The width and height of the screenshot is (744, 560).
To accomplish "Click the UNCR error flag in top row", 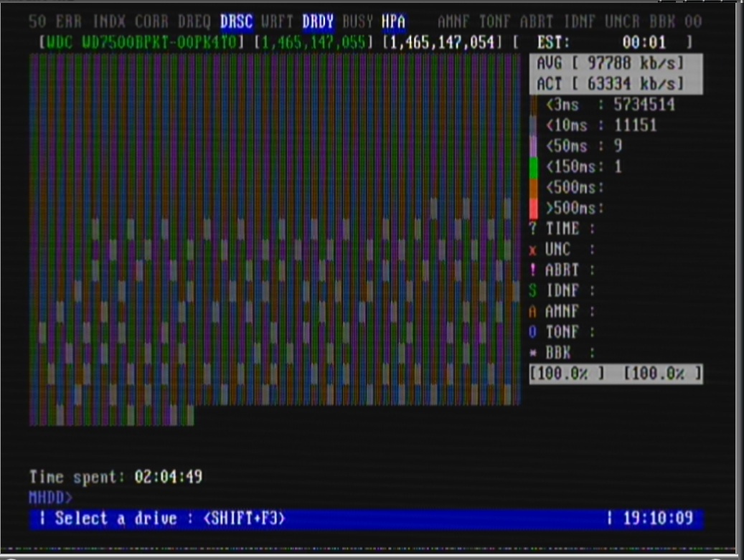I will pos(622,22).
